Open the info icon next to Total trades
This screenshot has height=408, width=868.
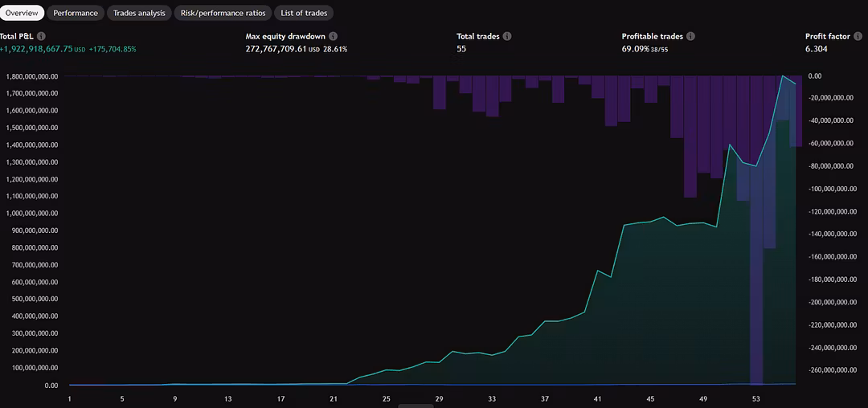coord(507,36)
